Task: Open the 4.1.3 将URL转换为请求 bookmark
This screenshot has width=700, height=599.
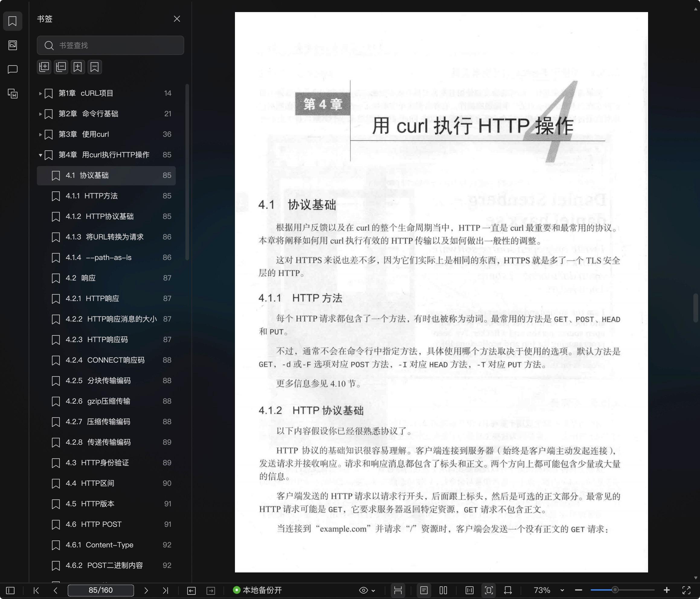Action: [x=106, y=237]
